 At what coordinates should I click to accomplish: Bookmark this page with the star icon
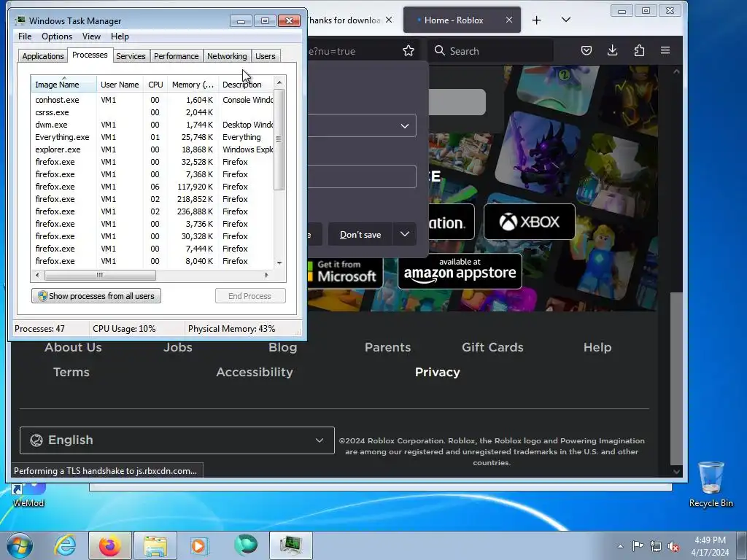[409, 50]
